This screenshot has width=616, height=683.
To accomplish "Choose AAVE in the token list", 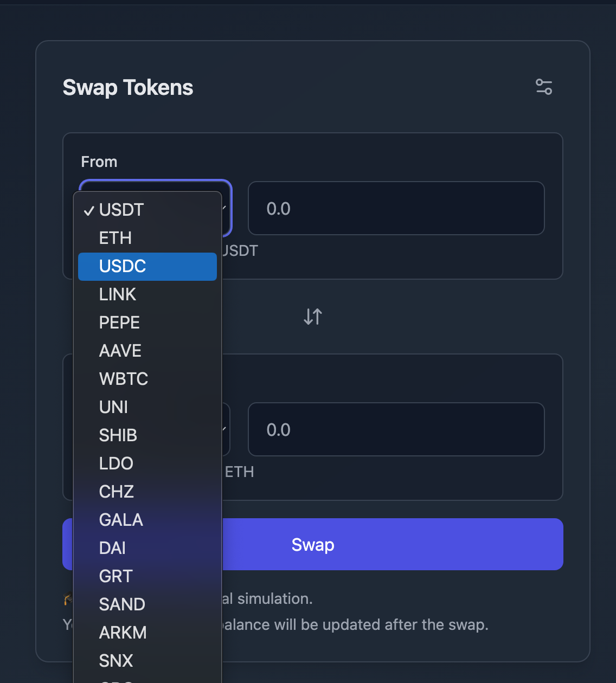I will click(120, 351).
